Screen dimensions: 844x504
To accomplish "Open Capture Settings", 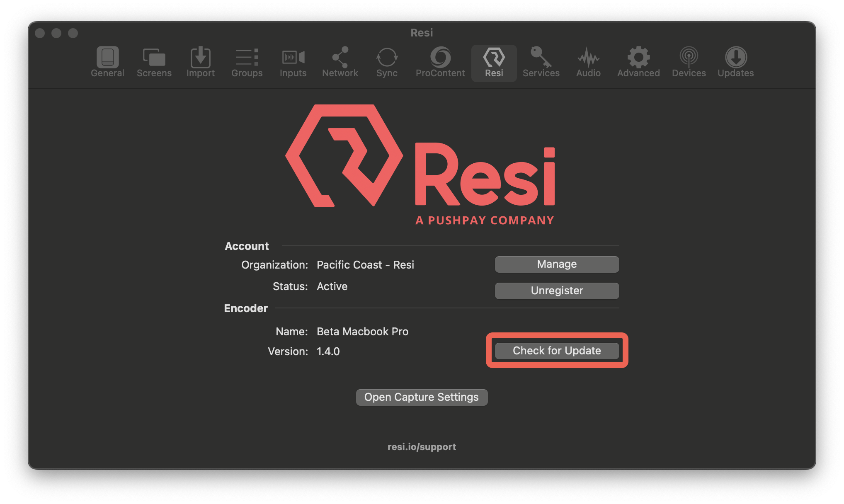I will [422, 397].
